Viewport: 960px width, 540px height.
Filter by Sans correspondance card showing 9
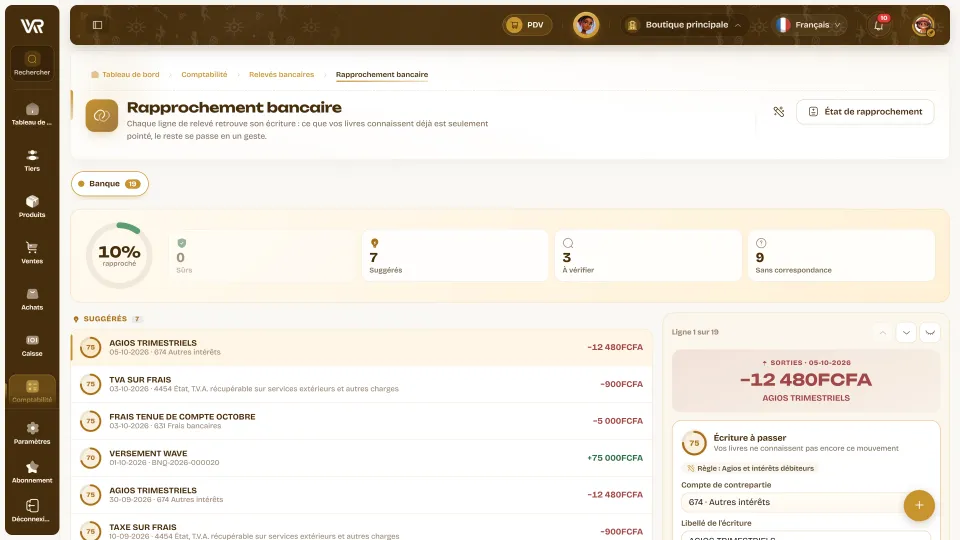click(841, 255)
